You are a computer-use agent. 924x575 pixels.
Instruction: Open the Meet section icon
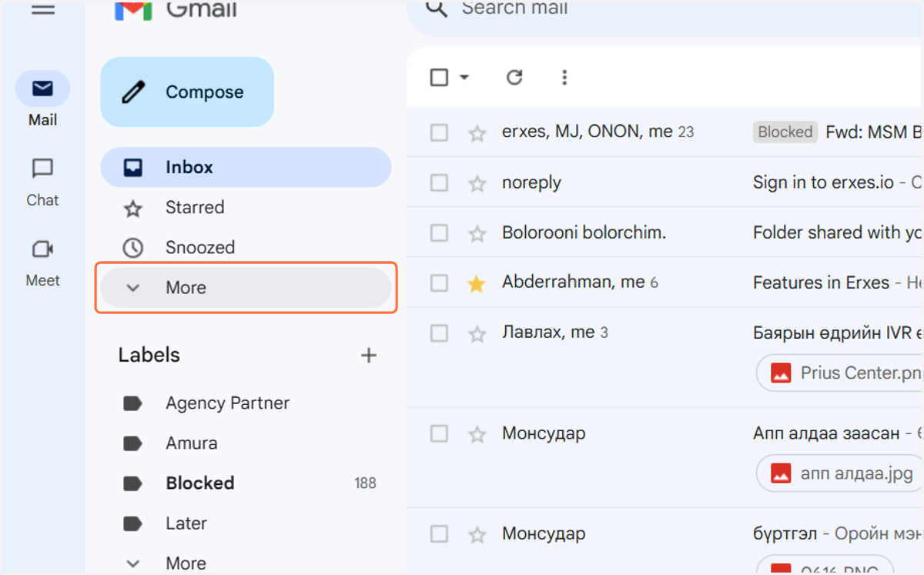click(42, 249)
